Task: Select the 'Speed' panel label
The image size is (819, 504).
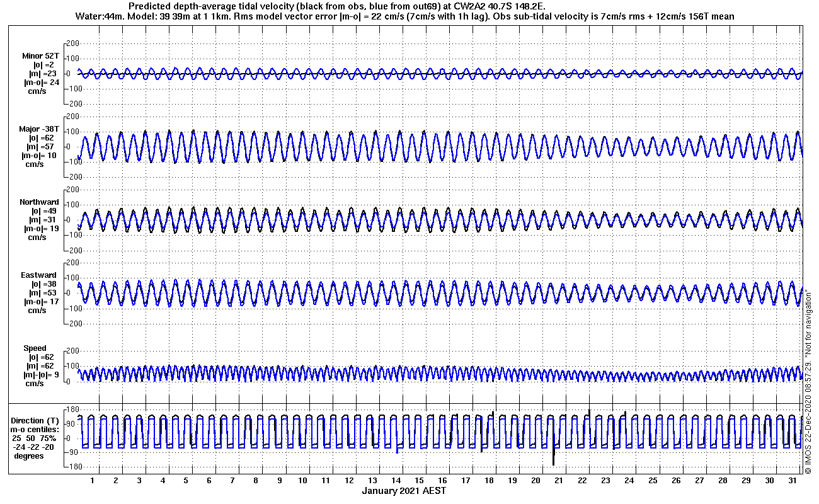Action: pyautogui.click(x=35, y=348)
